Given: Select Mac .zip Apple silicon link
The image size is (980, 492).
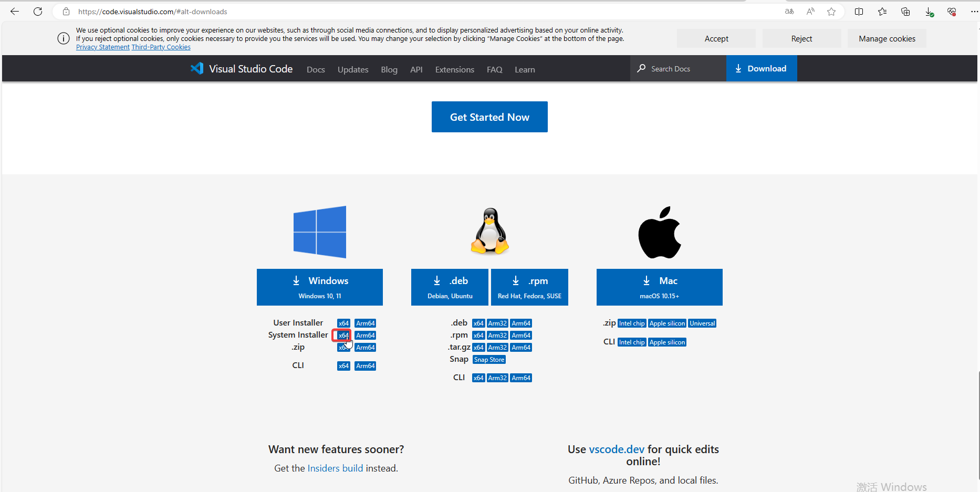Looking at the screenshot, I should tap(667, 323).
